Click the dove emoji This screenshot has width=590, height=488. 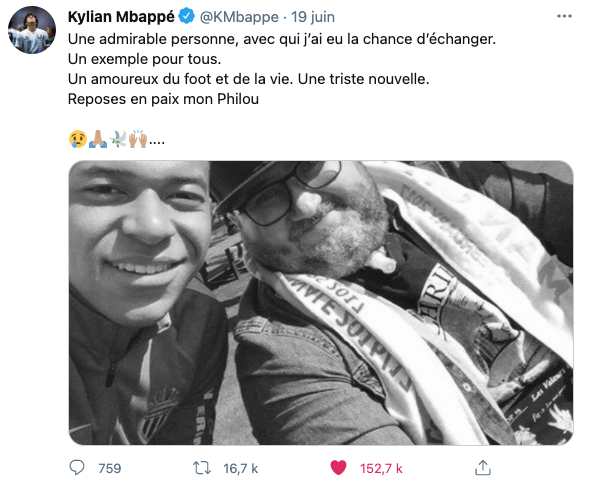point(118,139)
